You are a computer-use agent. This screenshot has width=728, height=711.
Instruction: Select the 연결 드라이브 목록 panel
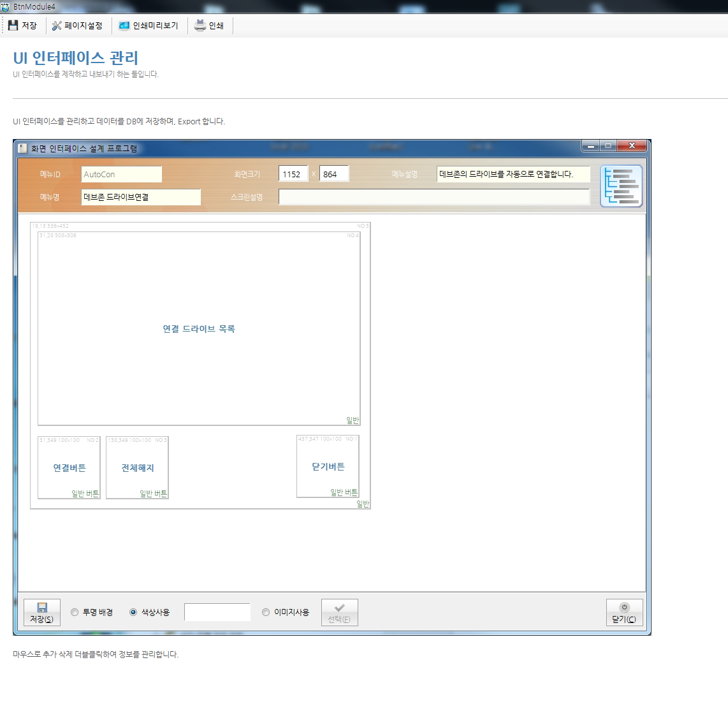coord(199,328)
